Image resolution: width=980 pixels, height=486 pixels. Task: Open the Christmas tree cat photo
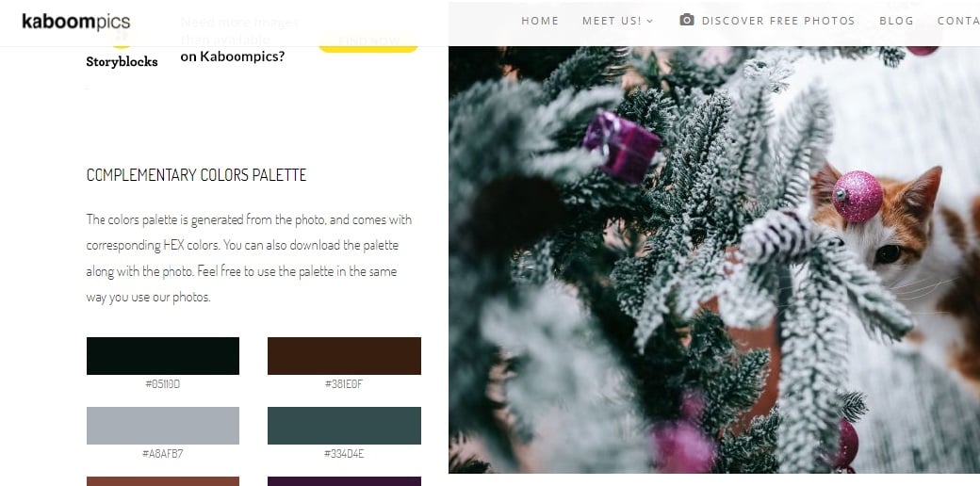pyautogui.click(x=713, y=259)
